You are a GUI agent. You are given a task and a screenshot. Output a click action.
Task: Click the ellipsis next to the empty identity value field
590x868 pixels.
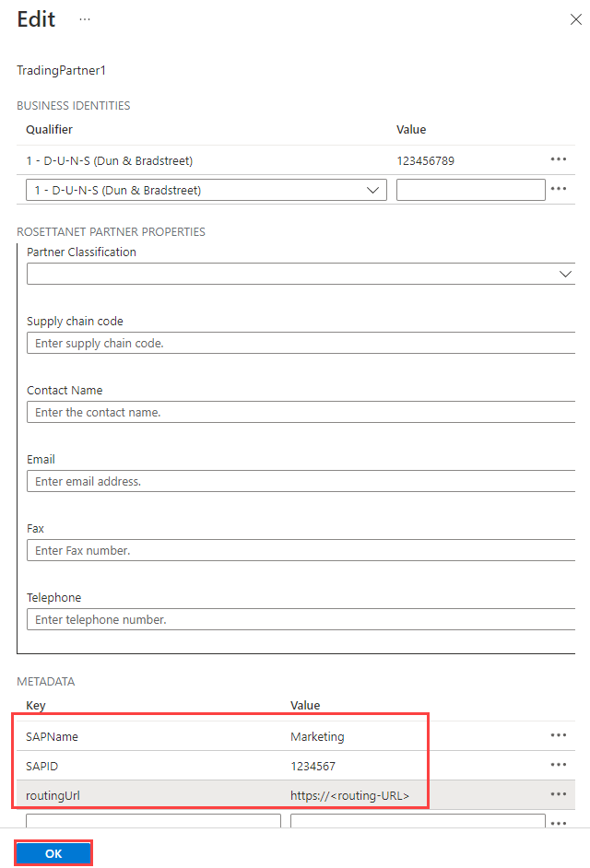tap(558, 190)
